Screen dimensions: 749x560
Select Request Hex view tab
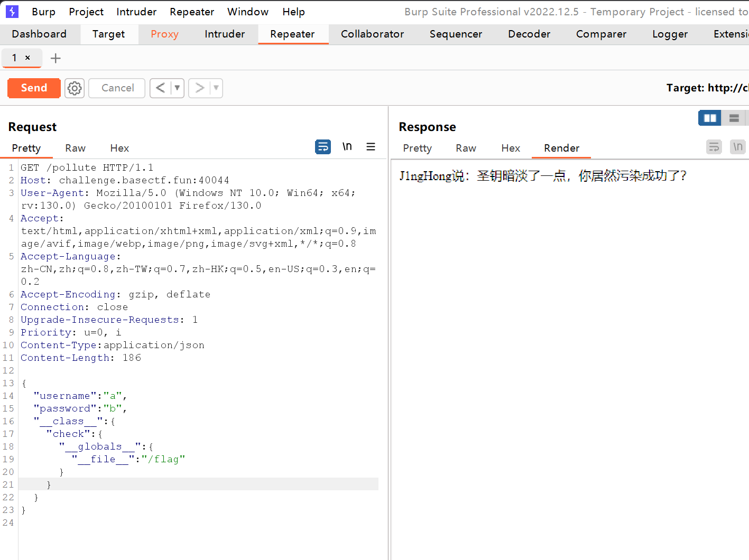pos(119,148)
